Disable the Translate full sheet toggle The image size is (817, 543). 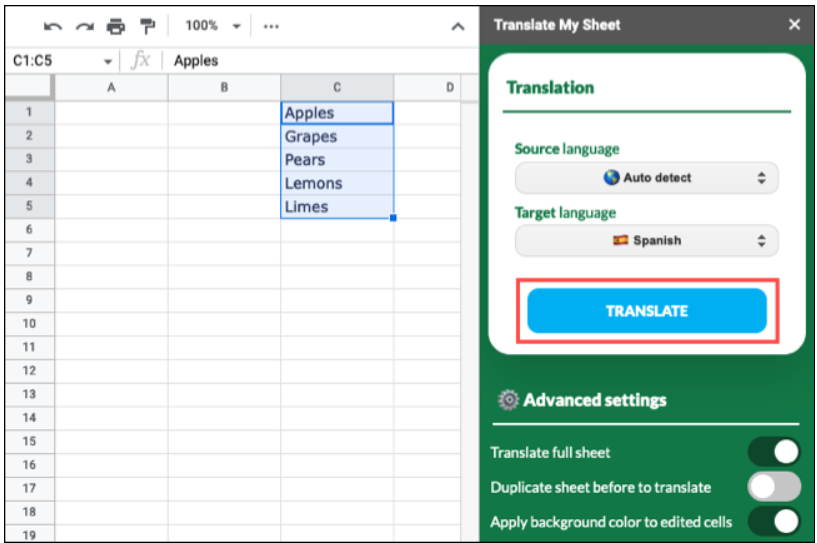774,452
